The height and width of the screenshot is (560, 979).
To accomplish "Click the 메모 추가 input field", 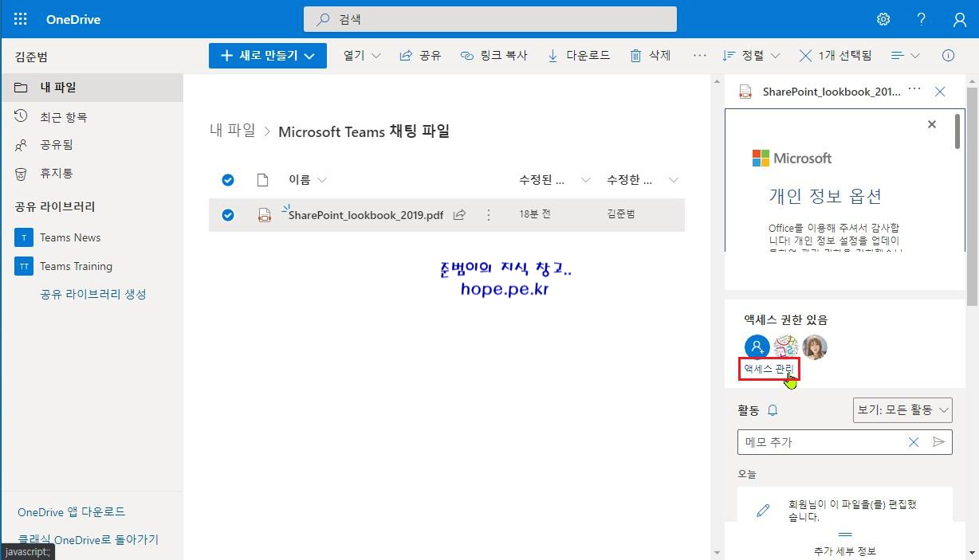I will coord(821,442).
